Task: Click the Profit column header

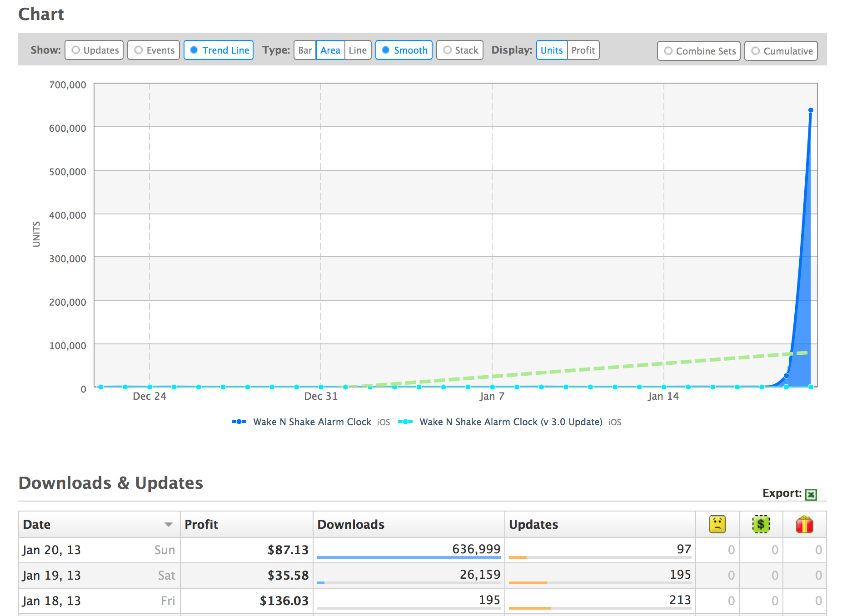Action: coord(247,524)
